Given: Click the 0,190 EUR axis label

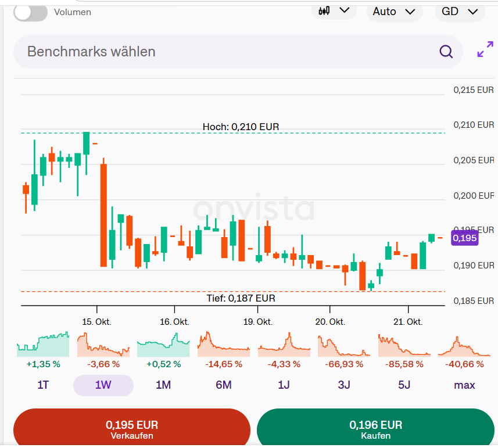Looking at the screenshot, I should pos(474,266).
